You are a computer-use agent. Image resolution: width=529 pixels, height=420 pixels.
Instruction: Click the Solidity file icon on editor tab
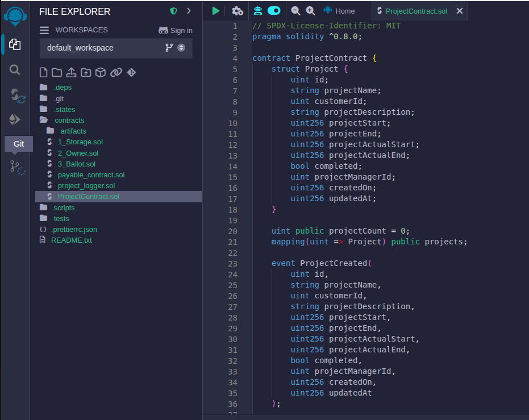pos(380,11)
